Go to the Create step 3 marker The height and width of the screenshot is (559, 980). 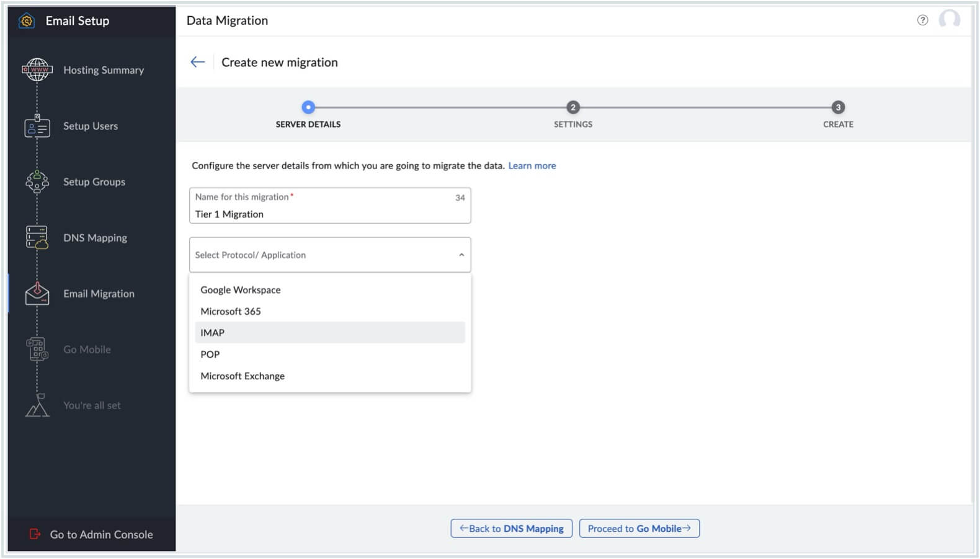click(837, 108)
